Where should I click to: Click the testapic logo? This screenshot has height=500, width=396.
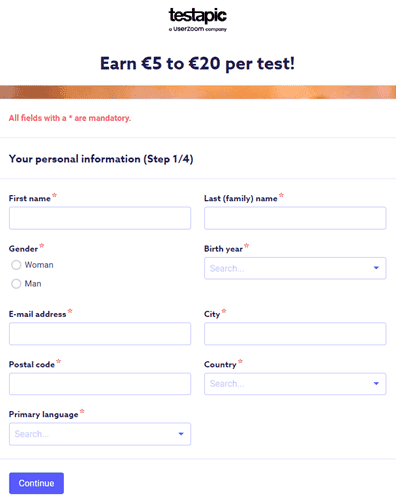coord(198,20)
